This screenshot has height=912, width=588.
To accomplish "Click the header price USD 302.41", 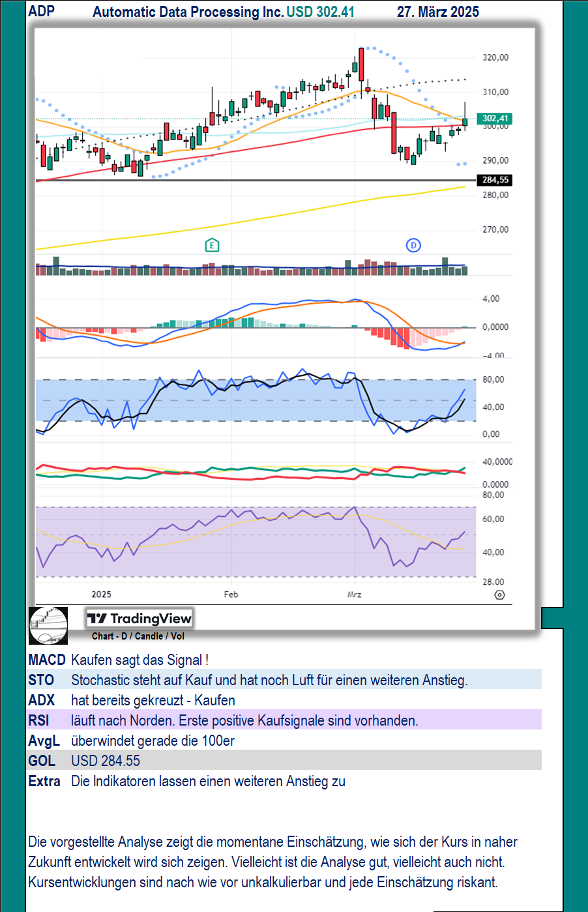I will (x=321, y=12).
